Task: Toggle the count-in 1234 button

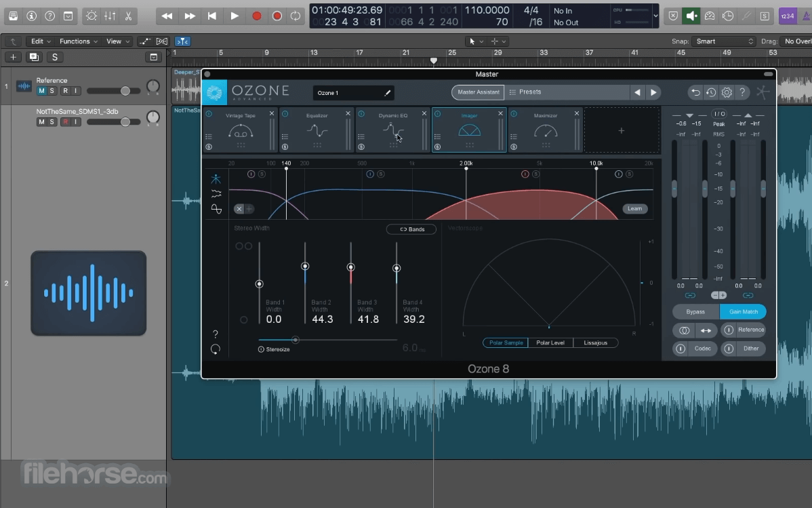Action: tap(787, 16)
